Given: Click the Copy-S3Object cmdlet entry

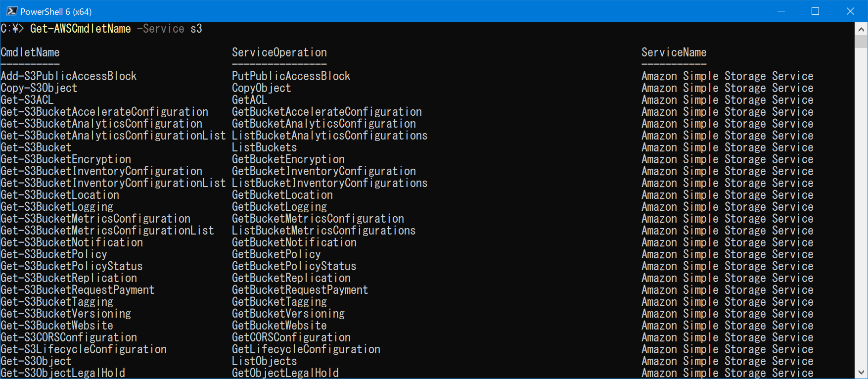Looking at the screenshot, I should coord(39,88).
